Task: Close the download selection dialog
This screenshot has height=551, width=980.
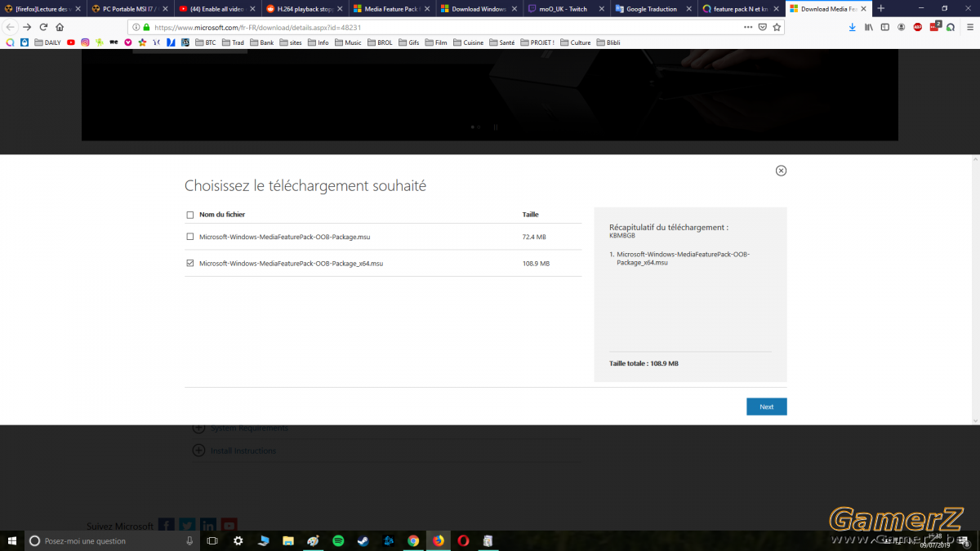Action: coord(781,171)
